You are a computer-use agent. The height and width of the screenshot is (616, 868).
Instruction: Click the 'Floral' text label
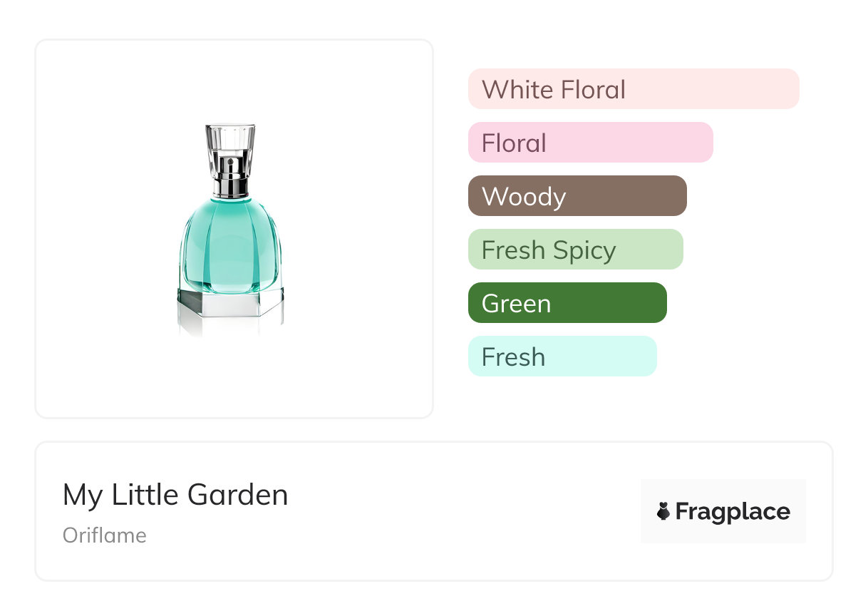[514, 143]
